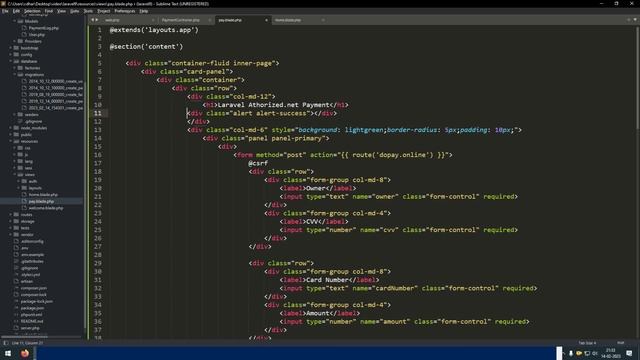Click the PaymentLog.php file icon
The width and height of the screenshot is (640, 360).
pos(24,28)
